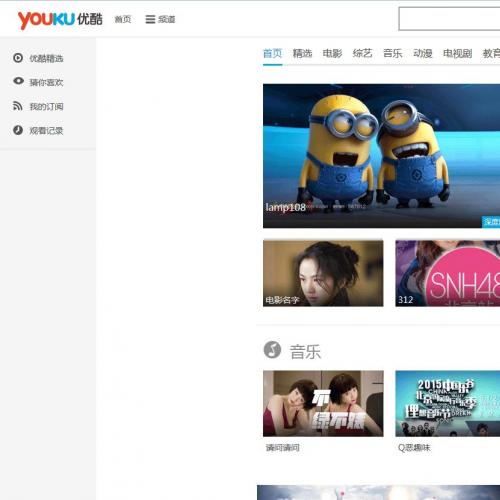Click the 请问请问 video title
This screenshot has width=500, height=500.
282,448
